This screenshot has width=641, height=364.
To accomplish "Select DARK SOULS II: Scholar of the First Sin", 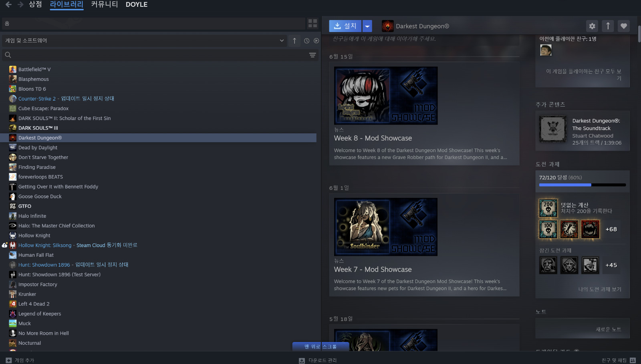I will 65,118.
